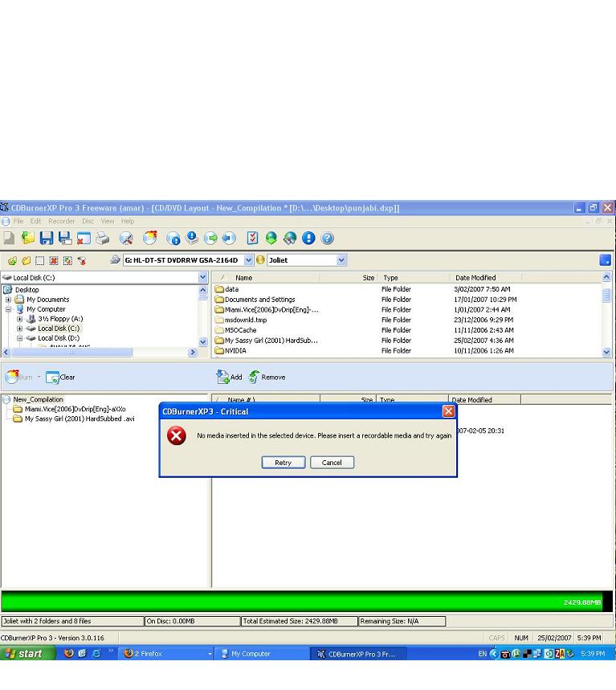Switch to the 2 Firefox taskbar group
Viewport: 616px width, 690px height.
(166, 654)
